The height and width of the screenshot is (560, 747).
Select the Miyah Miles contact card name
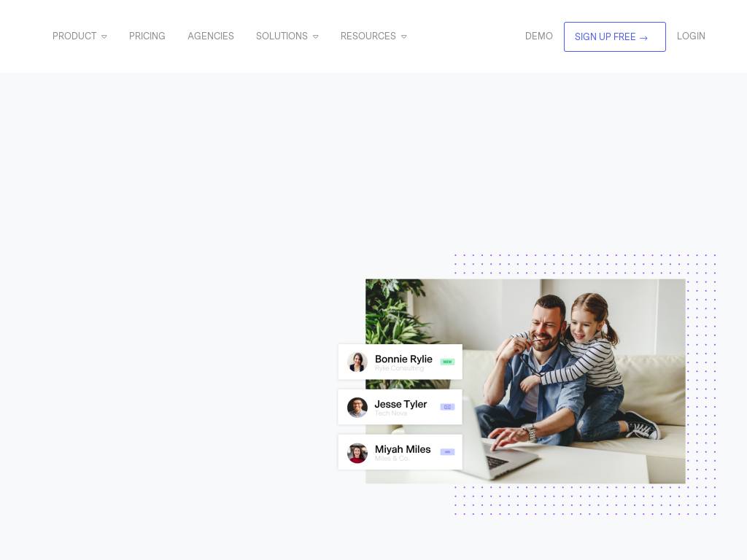pyautogui.click(x=403, y=449)
